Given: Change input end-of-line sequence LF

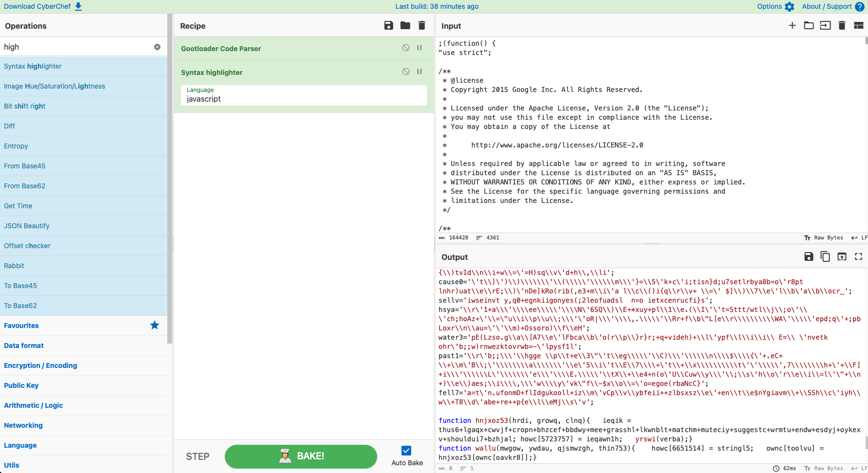Looking at the screenshot, I should pyautogui.click(x=859, y=238).
